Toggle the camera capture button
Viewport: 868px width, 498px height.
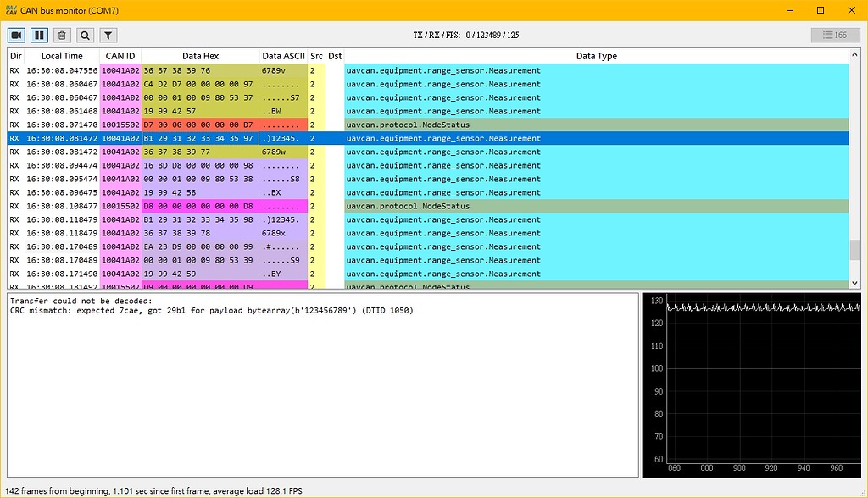pos(17,35)
